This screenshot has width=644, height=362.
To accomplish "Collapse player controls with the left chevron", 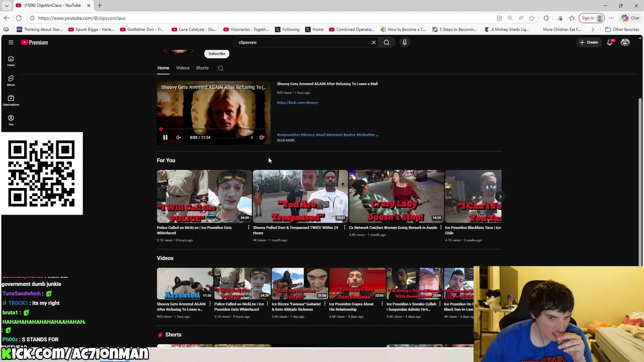I will click(252, 137).
